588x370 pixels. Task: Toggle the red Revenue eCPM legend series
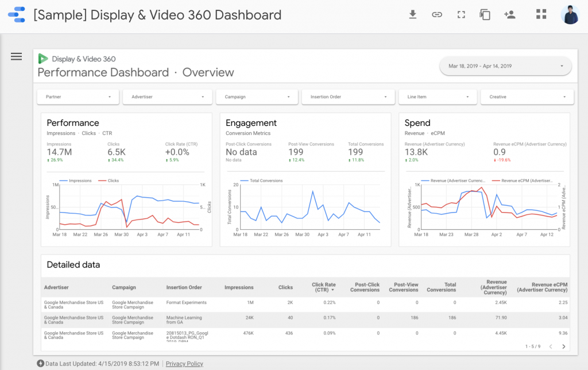click(522, 180)
